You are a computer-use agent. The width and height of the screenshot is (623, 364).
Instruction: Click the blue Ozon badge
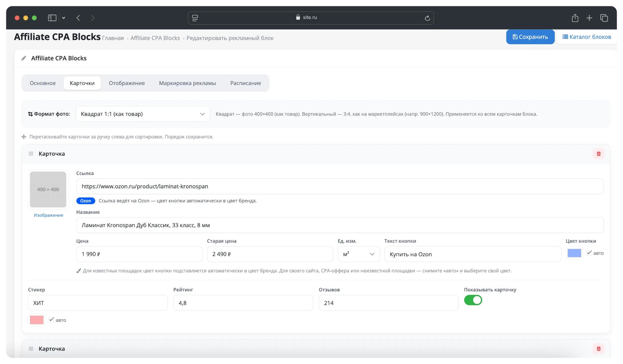click(86, 201)
